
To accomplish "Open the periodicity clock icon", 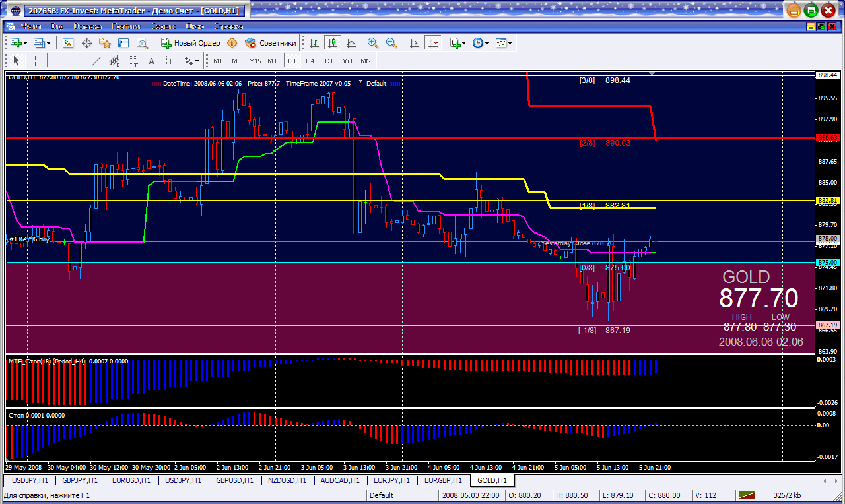I will [478, 43].
